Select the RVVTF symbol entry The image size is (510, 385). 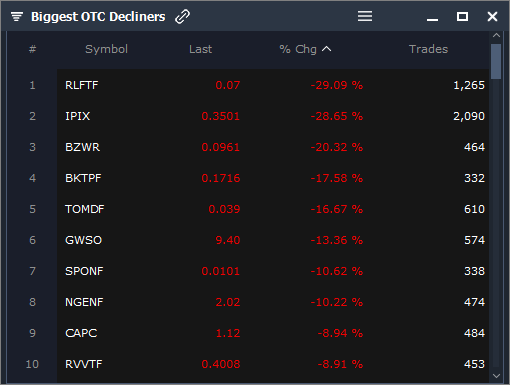point(84,364)
